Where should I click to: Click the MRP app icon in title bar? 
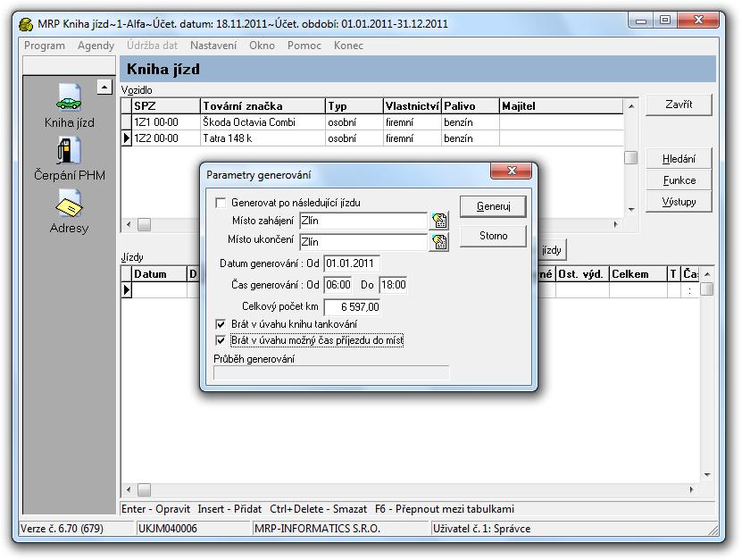26,23
